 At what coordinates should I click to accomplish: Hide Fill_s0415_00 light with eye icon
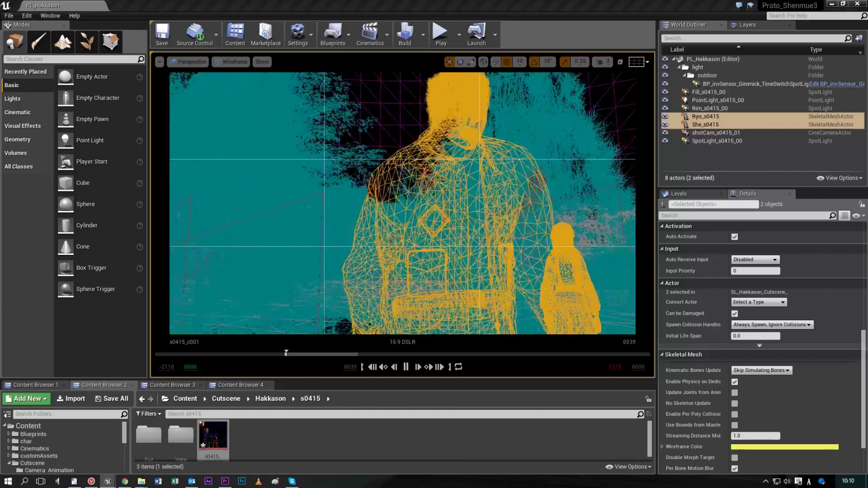[665, 92]
